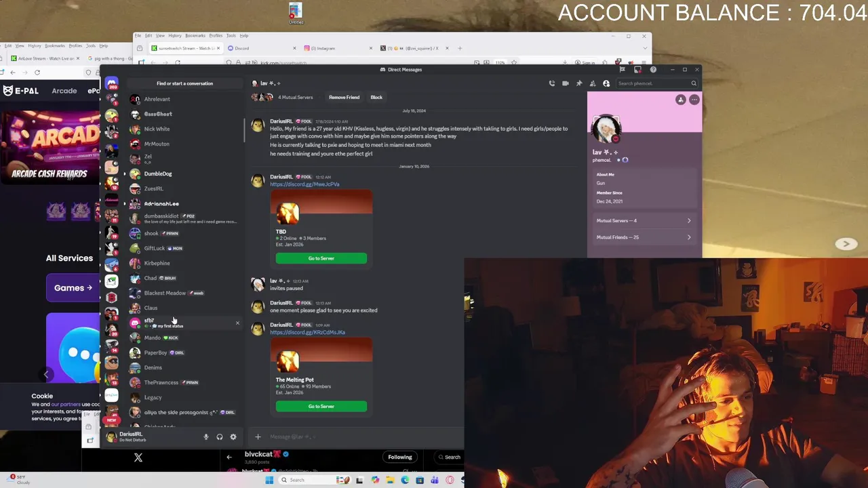The width and height of the screenshot is (868, 488).
Task: Switch to sunsetswitch Stream tab
Action: (186, 48)
